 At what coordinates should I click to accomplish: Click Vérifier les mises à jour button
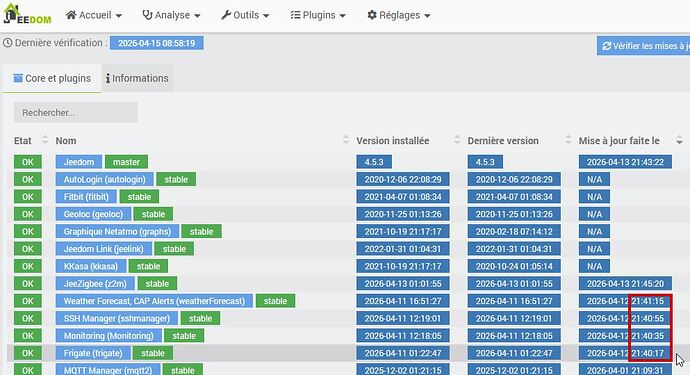click(x=643, y=46)
